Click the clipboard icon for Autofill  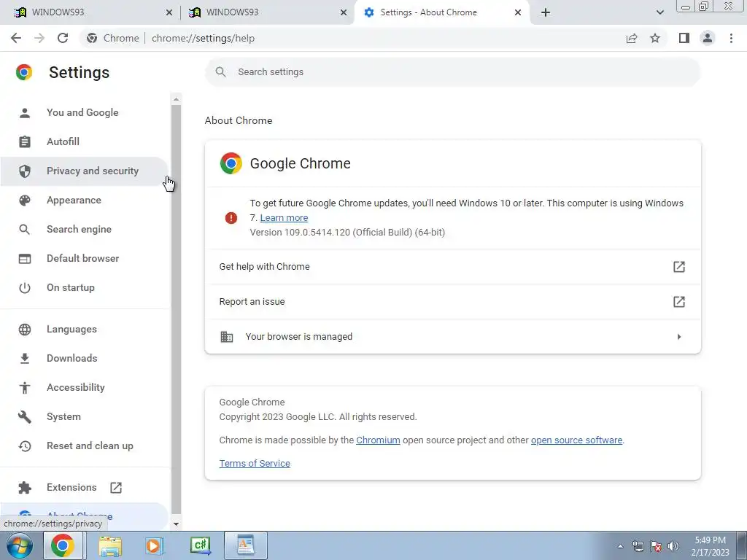pos(25,142)
